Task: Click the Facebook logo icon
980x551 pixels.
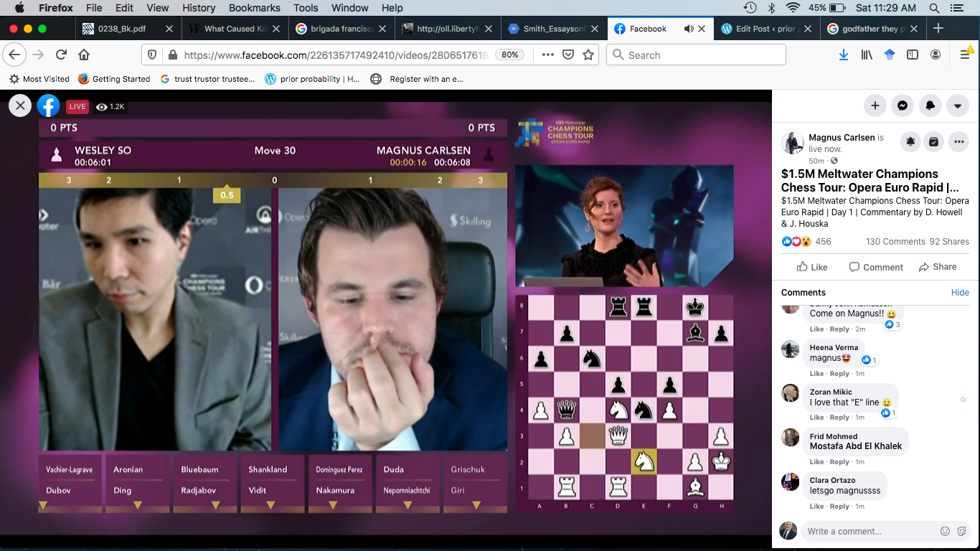Action: [x=49, y=106]
